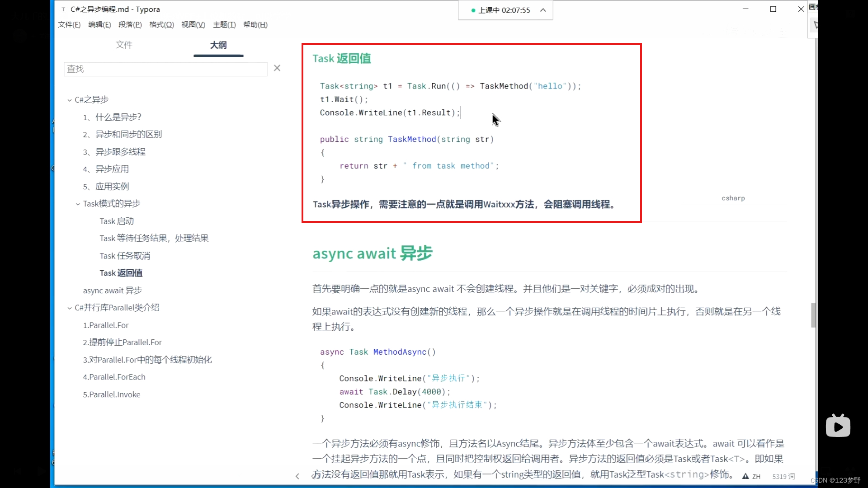Select outline item Task 返回值
The height and width of the screenshot is (488, 868).
pyautogui.click(x=121, y=273)
